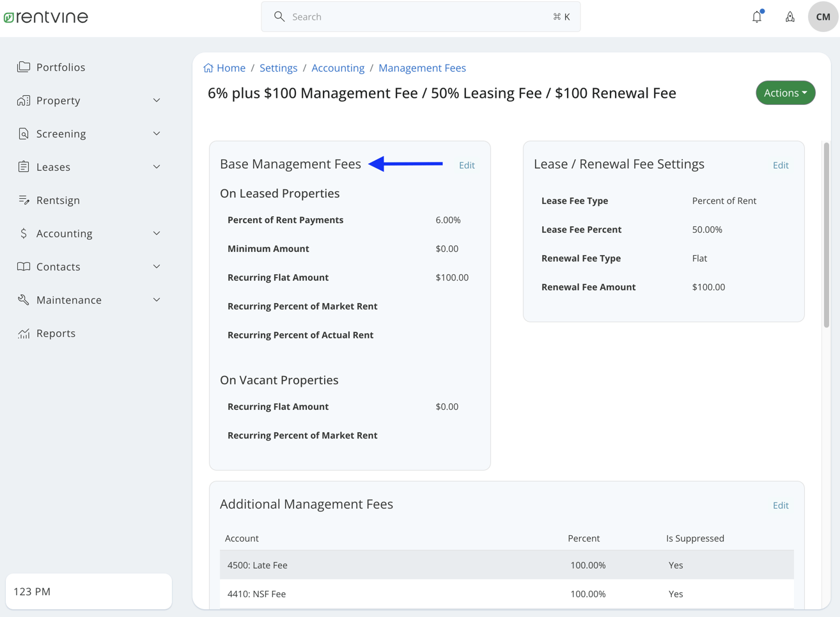This screenshot has width=840, height=617.
Task: Edit the Lease / Renewal Fee Settings
Action: 781,165
